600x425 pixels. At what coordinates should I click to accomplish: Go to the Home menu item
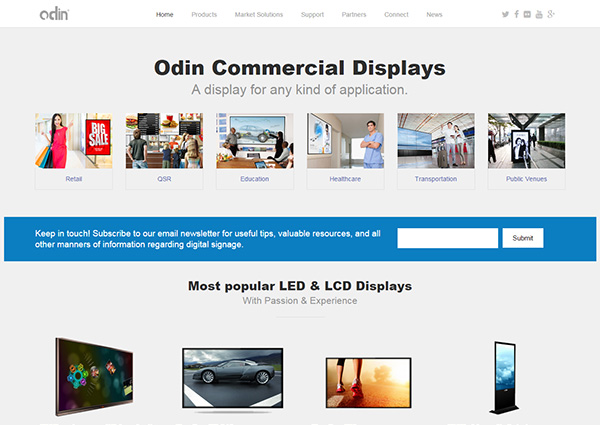click(165, 15)
